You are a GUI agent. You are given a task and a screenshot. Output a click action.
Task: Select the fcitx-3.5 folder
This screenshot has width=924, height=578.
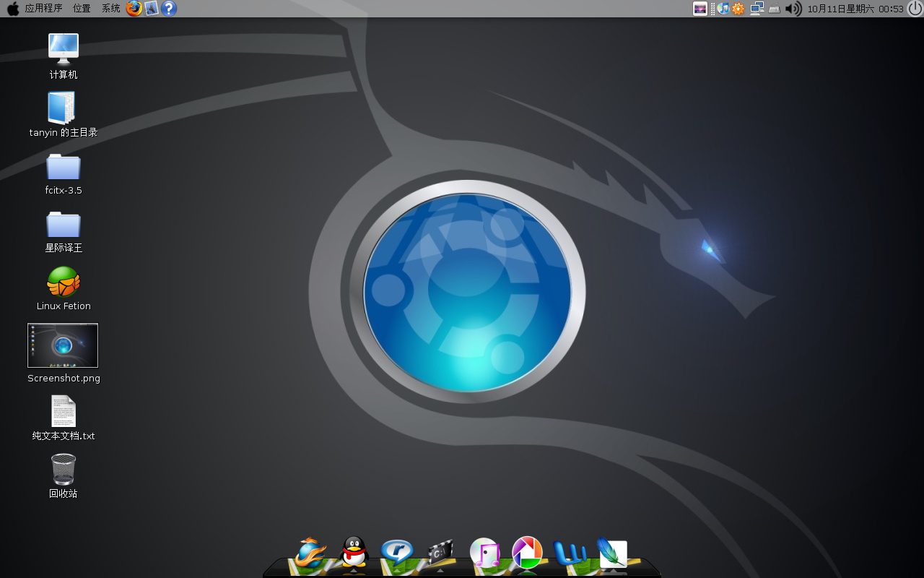[x=64, y=165]
